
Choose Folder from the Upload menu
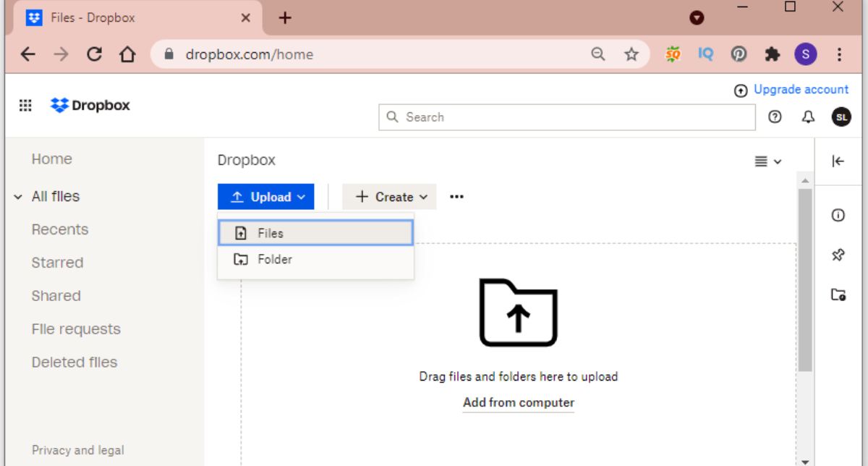pos(315,259)
